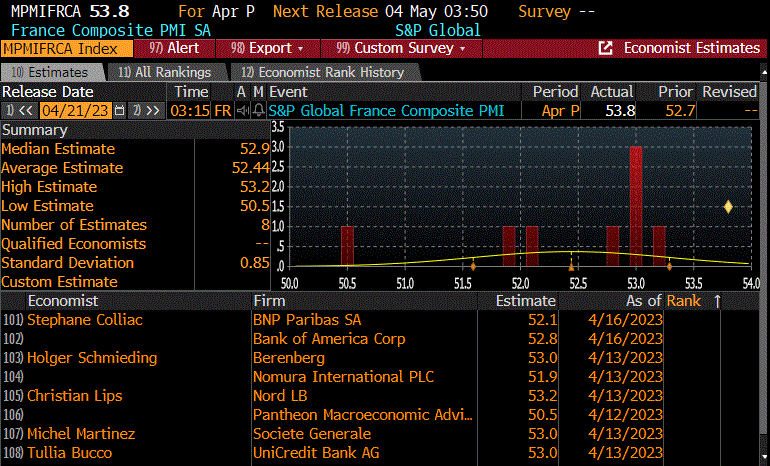Image resolution: width=770 pixels, height=466 pixels.
Task: Click High Estimate value 53.2
Action: (x=254, y=187)
